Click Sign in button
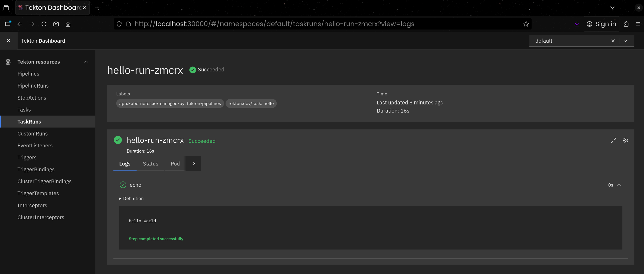 (x=601, y=24)
